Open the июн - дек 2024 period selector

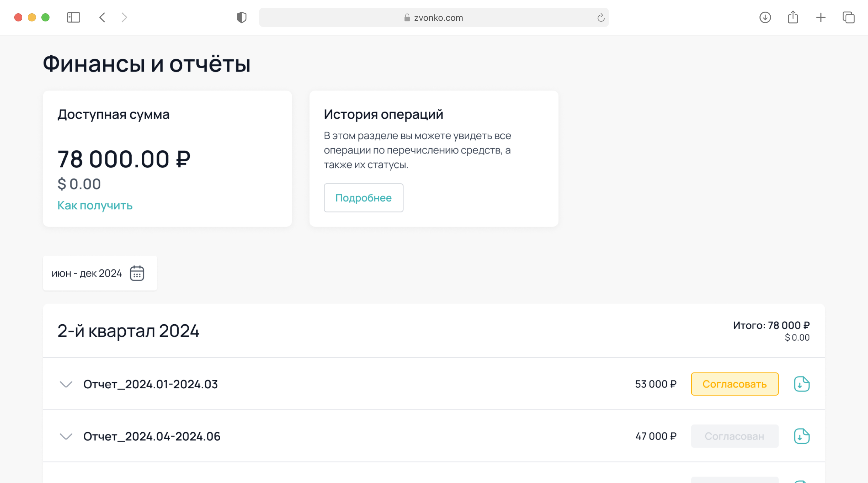[x=87, y=273]
